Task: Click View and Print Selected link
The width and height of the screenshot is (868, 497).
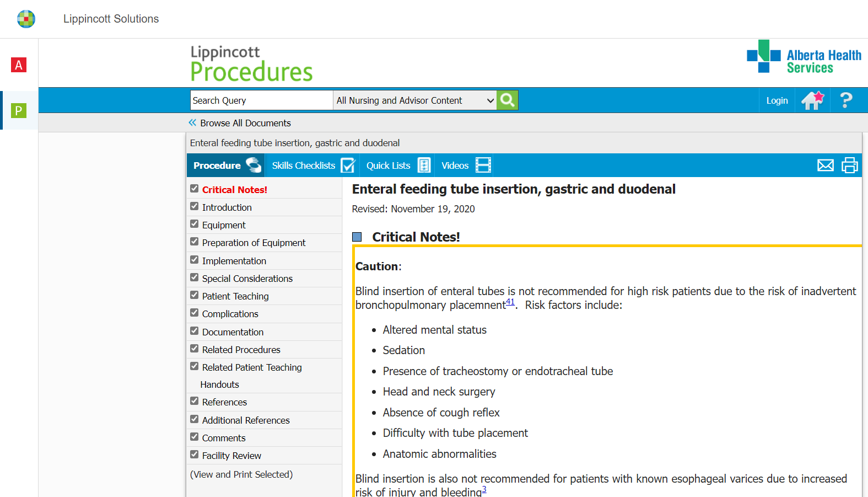Action: (241, 474)
